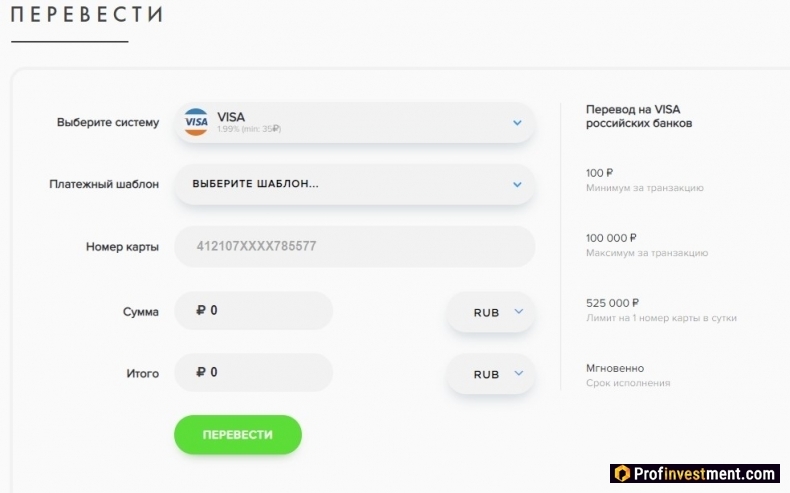Click the ruble sign in Итого field
790x493 pixels.
click(201, 372)
